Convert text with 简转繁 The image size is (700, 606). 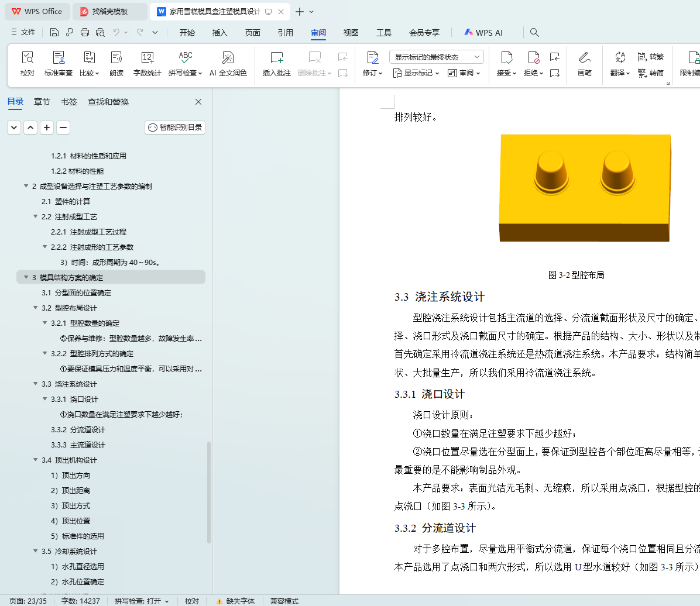coord(650,57)
